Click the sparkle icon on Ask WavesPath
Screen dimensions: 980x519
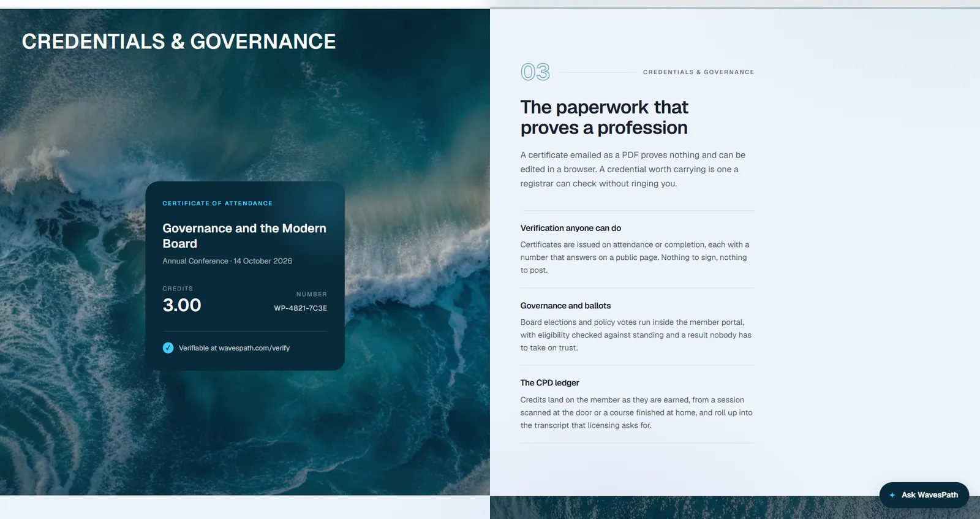pos(892,495)
